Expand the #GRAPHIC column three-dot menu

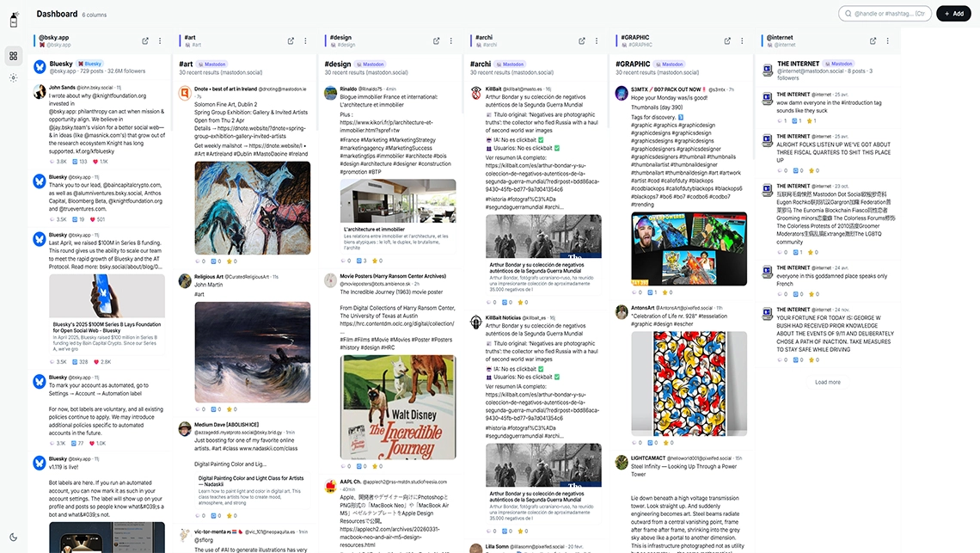pyautogui.click(x=743, y=40)
